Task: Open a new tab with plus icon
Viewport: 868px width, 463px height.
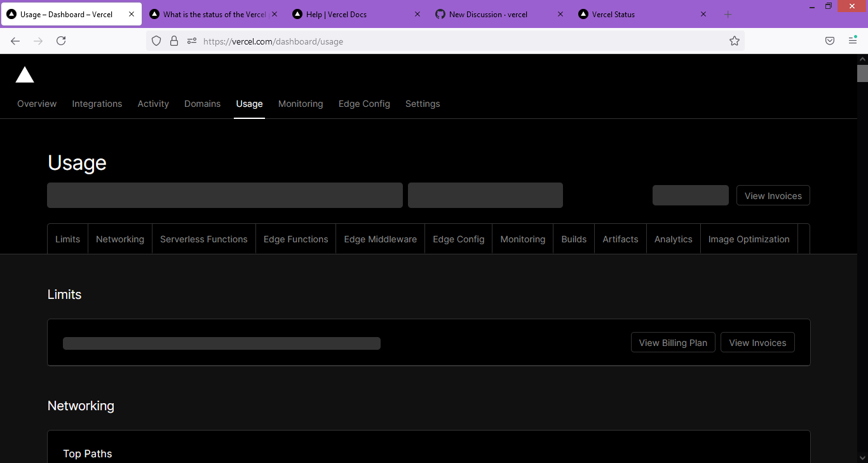Action: (728, 14)
